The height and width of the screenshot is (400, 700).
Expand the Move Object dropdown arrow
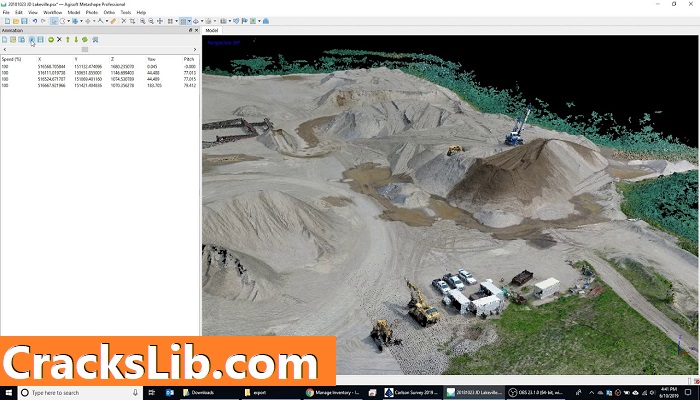click(94, 21)
